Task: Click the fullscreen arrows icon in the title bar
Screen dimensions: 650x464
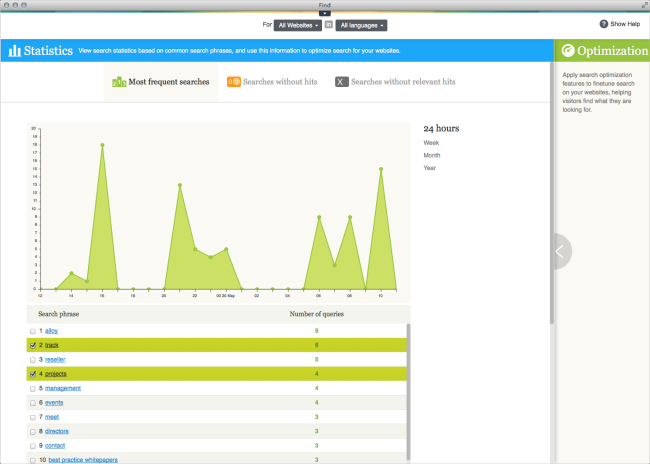Action: 642,5
